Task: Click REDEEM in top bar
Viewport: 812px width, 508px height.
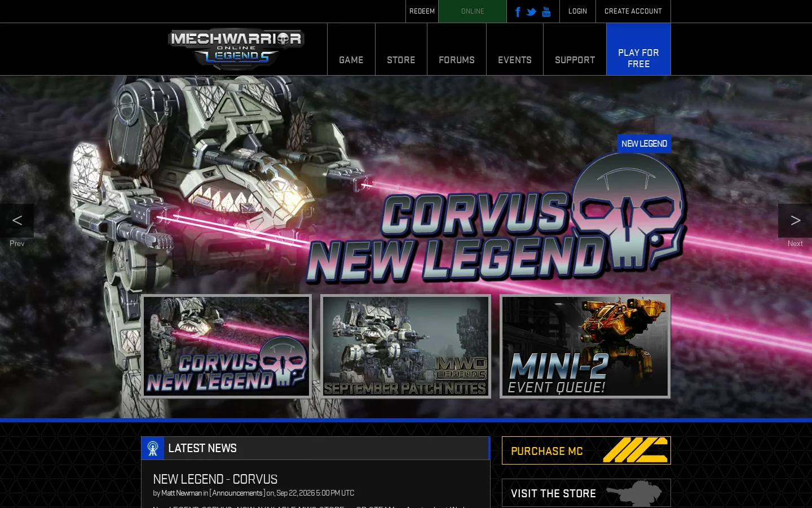Action: [422, 11]
